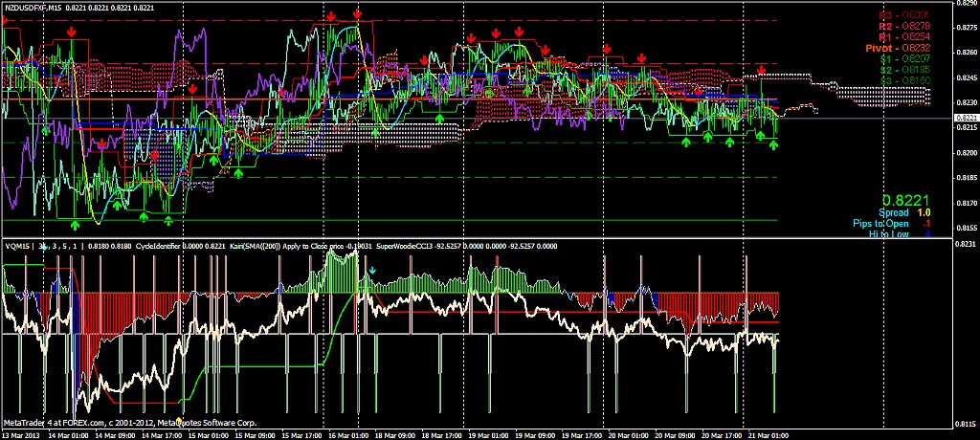The width and height of the screenshot is (980, 440).
Task: Click the cyan down arrow in indicator window
Action: [373, 271]
